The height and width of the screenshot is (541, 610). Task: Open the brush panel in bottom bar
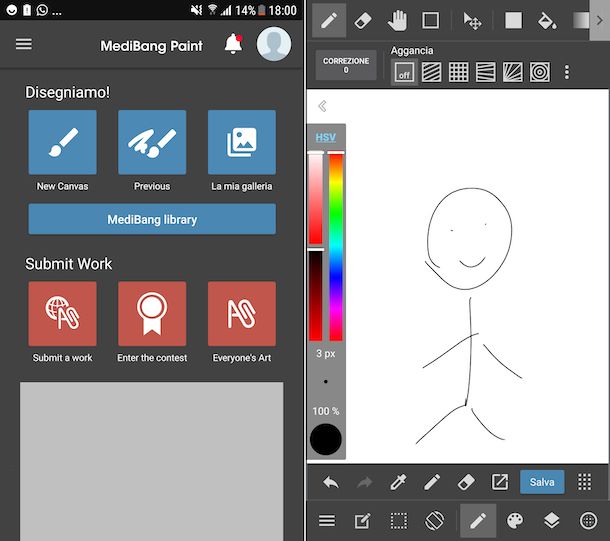[478, 521]
